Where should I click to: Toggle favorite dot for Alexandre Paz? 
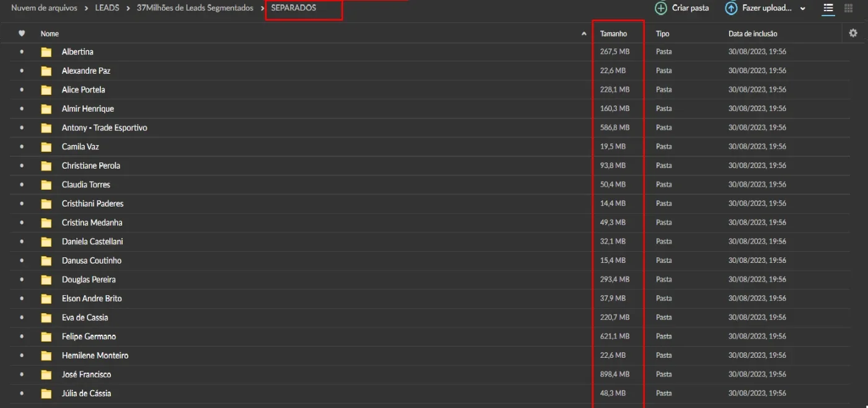pyautogui.click(x=22, y=71)
